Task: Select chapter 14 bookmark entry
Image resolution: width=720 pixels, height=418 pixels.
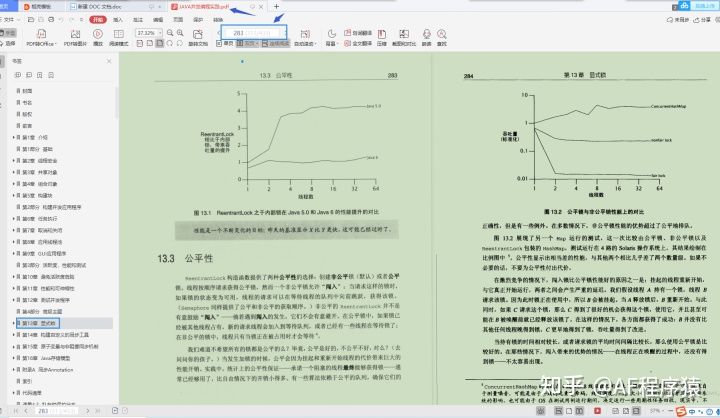Action: click(56, 335)
